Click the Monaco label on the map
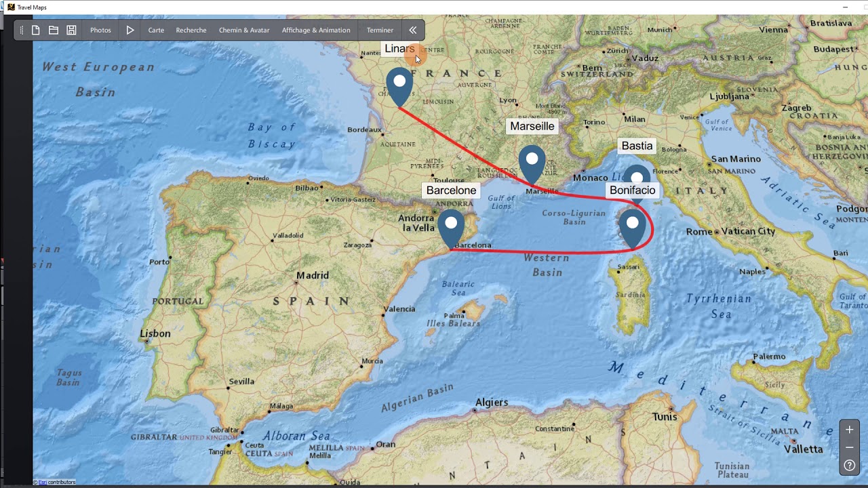868x488 pixels. pyautogui.click(x=591, y=178)
